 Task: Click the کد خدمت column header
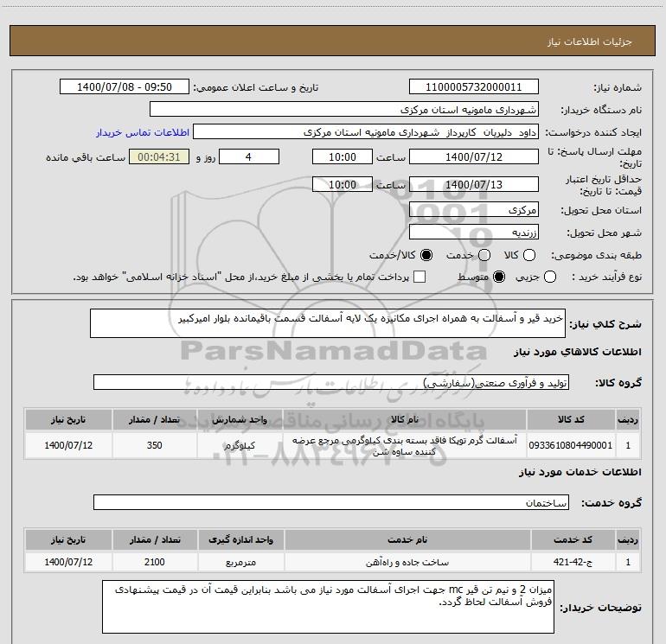click(x=573, y=540)
